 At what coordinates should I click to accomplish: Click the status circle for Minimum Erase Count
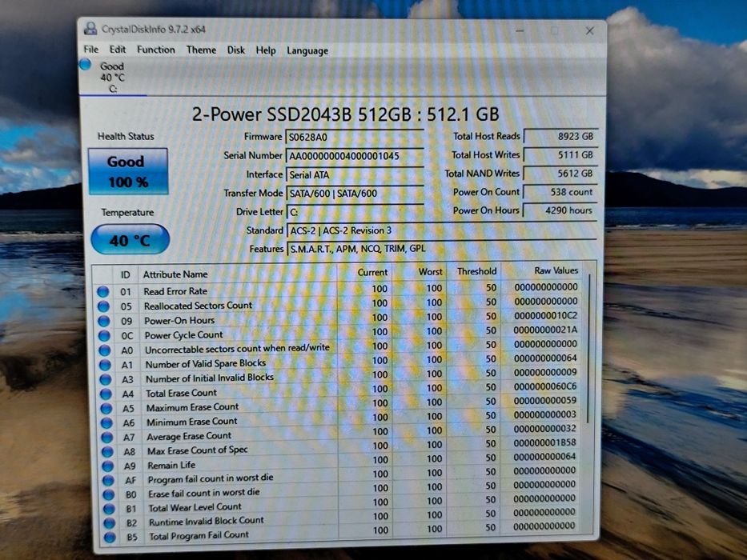click(x=107, y=423)
